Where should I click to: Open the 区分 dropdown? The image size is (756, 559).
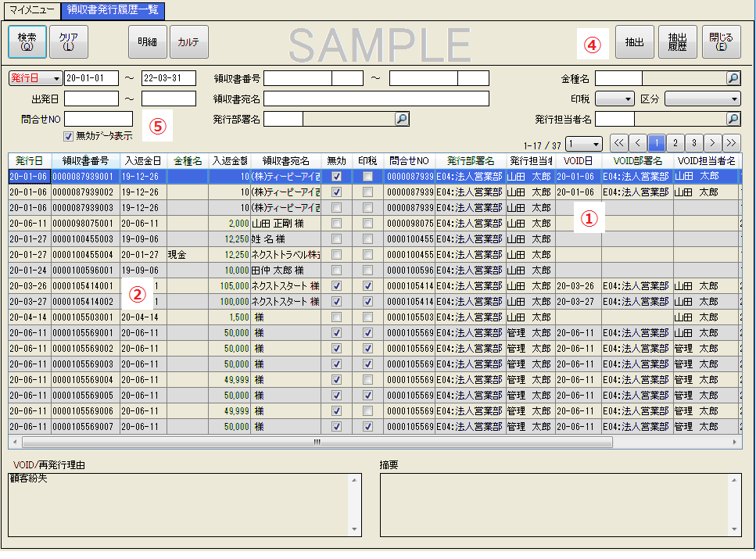703,99
